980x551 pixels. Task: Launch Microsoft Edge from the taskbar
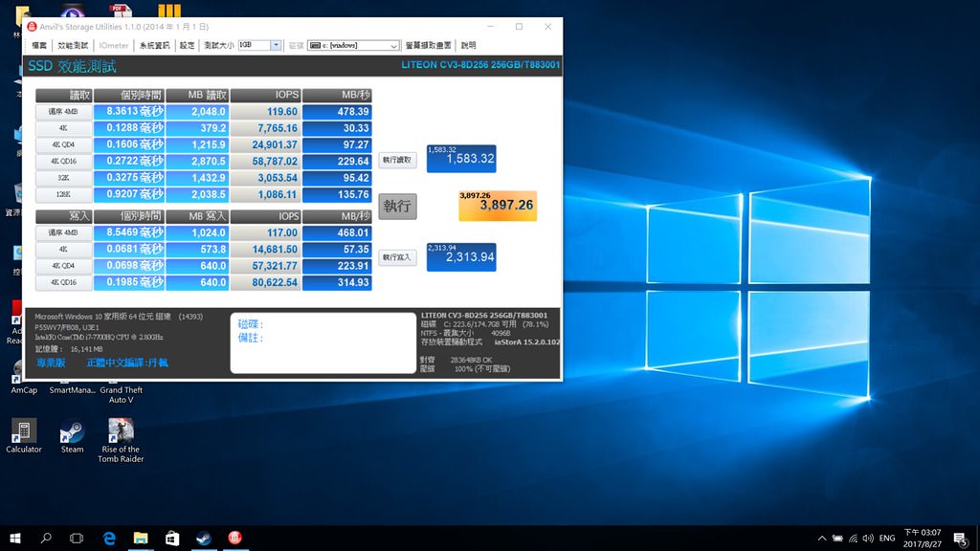[x=109, y=538]
